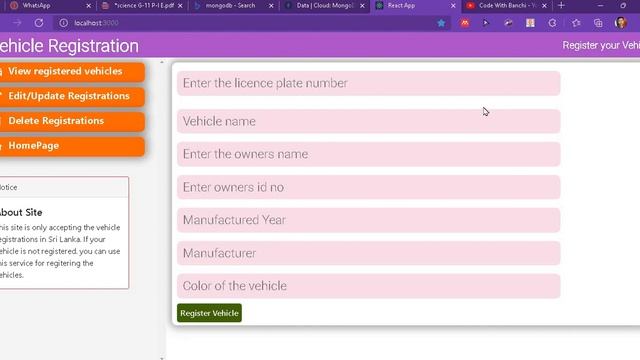Focus the Vehicle name field
Screen dimensions: 640x360
click(369, 121)
